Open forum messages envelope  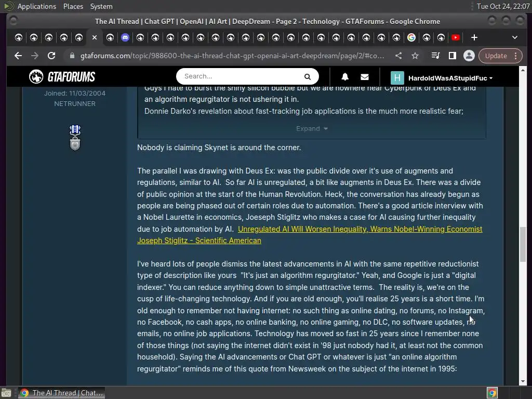[x=365, y=77]
